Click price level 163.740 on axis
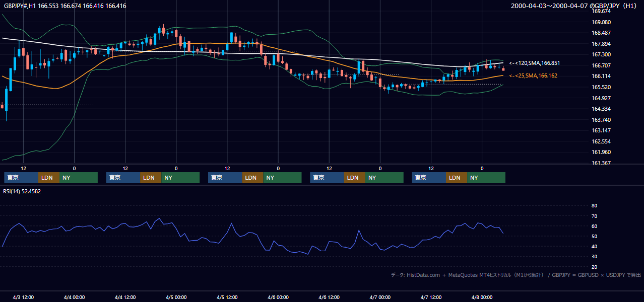Viewport: 644px width, 302px height. (x=601, y=120)
